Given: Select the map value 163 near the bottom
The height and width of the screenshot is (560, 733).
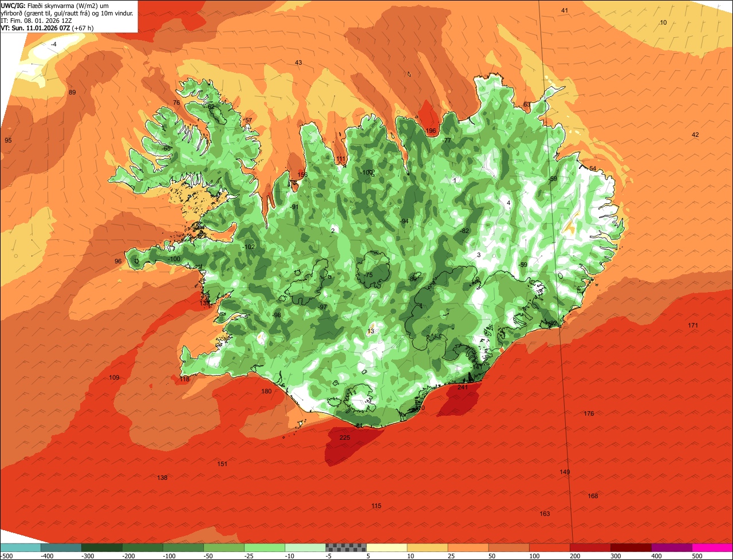Looking at the screenshot, I should click(x=545, y=514).
